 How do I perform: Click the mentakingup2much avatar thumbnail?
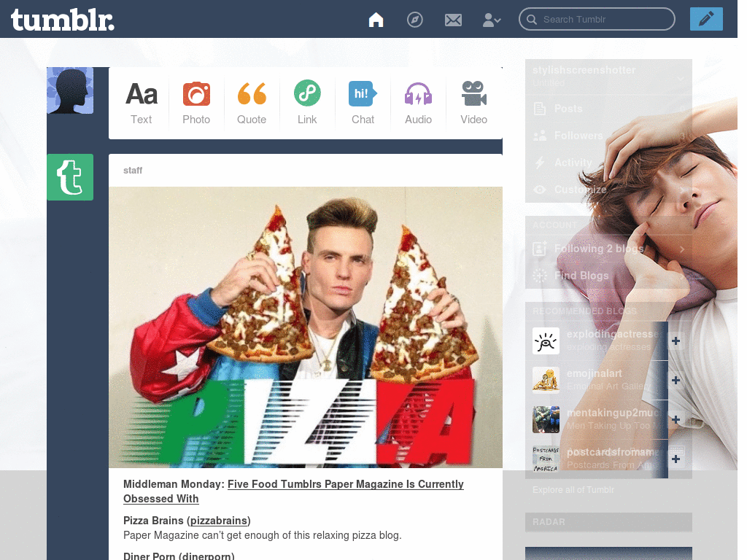click(546, 420)
